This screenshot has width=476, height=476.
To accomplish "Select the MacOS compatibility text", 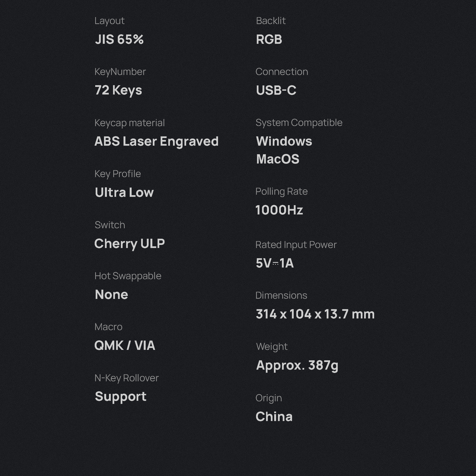I will (278, 159).
